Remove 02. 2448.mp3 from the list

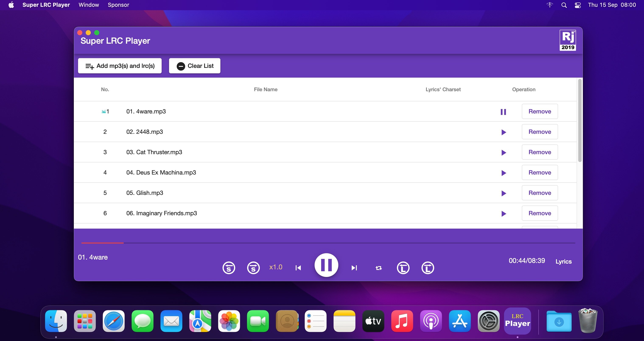coord(540,132)
